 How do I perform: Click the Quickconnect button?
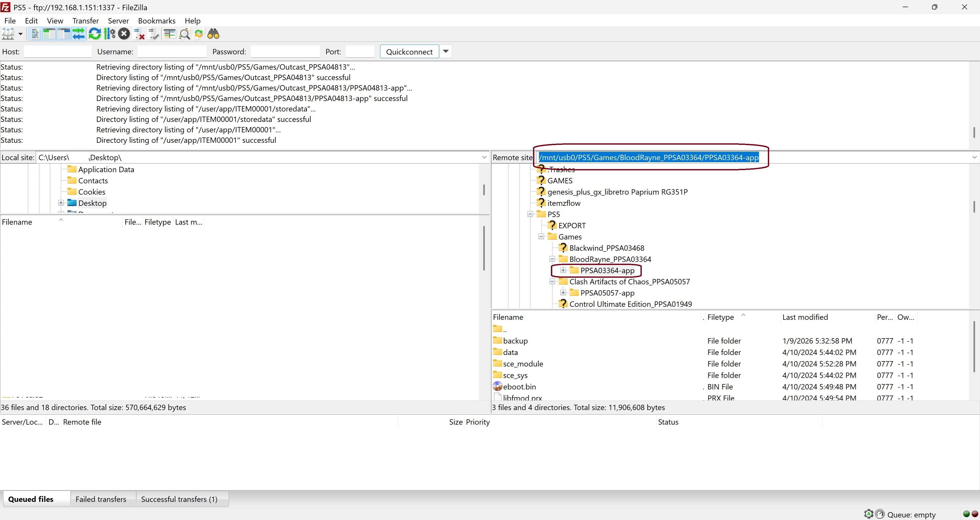(x=409, y=52)
